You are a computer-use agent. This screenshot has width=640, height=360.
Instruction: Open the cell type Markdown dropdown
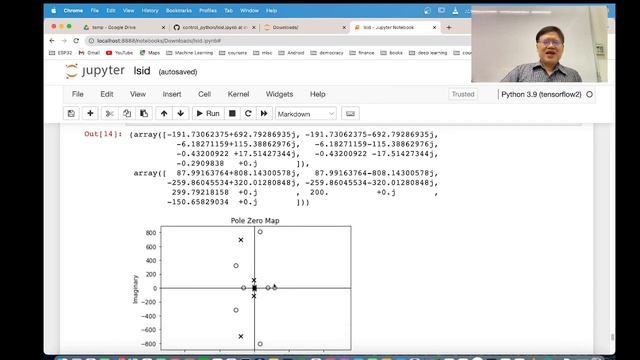coord(306,114)
